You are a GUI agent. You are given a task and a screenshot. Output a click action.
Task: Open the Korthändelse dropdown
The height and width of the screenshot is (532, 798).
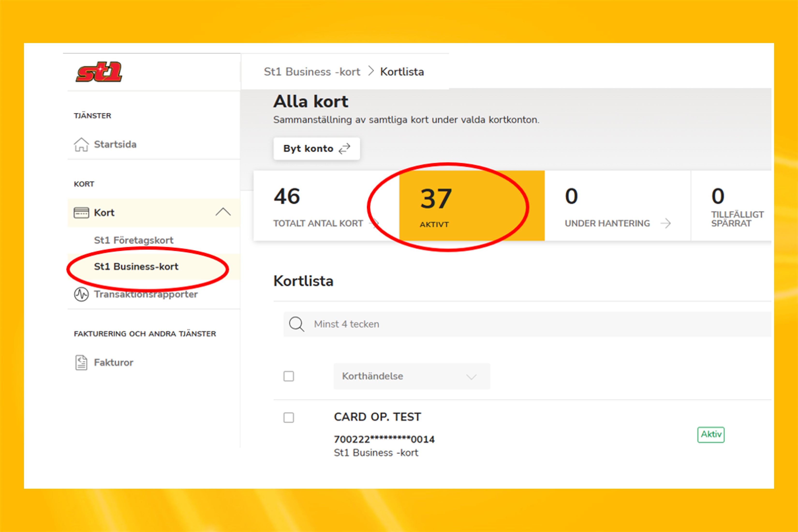[x=412, y=376]
